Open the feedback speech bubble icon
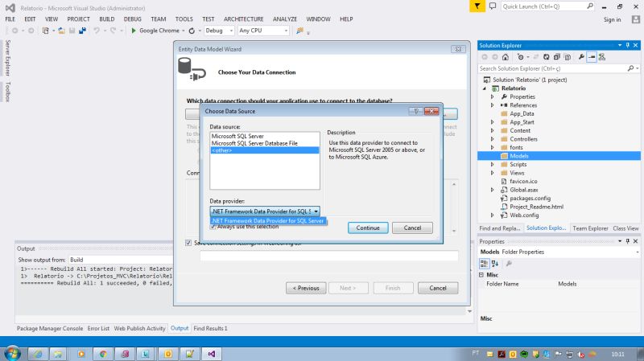Viewport: 644px width, 361px height. (493, 6)
